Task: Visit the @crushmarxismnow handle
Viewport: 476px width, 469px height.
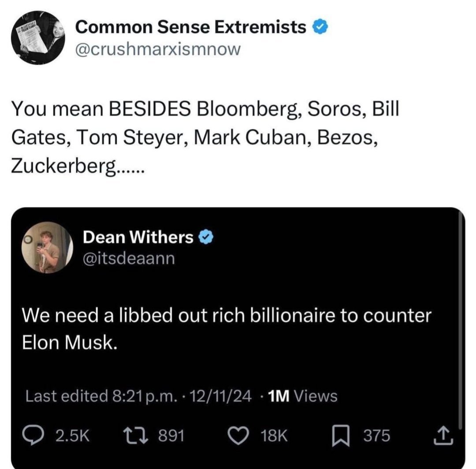Action: click(x=158, y=48)
